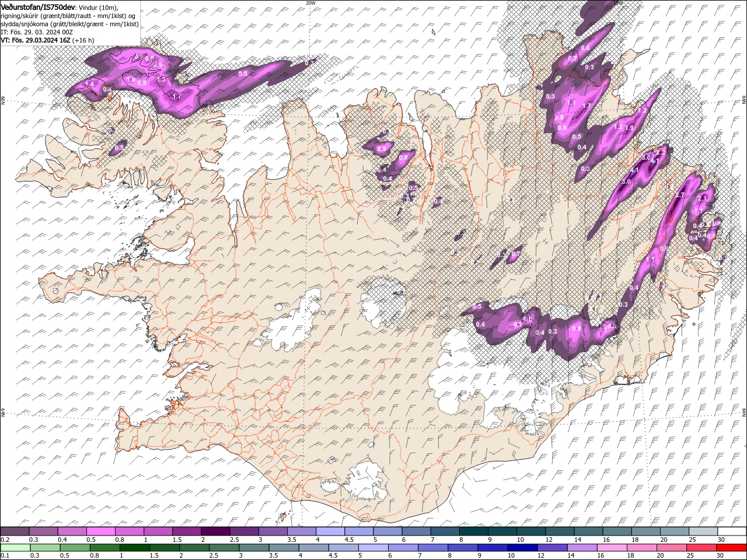This screenshot has width=747, height=560.
Task: Pick the light lavender upper swatch starting at 4
Action: [329, 531]
